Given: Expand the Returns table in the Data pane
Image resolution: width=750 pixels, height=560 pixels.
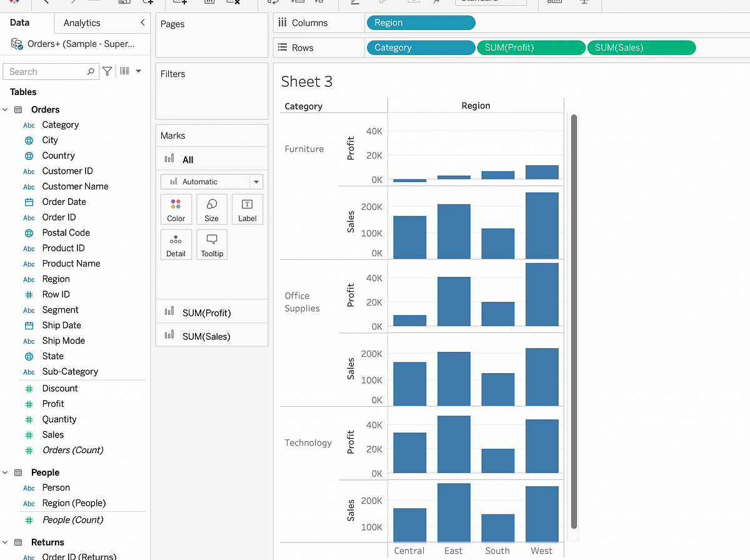Looking at the screenshot, I should pyautogui.click(x=5, y=542).
